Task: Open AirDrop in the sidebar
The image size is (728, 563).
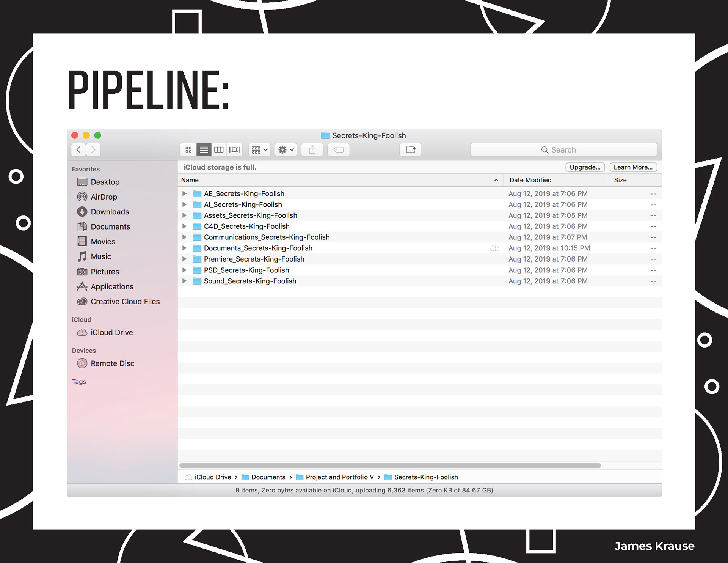Action: click(104, 197)
